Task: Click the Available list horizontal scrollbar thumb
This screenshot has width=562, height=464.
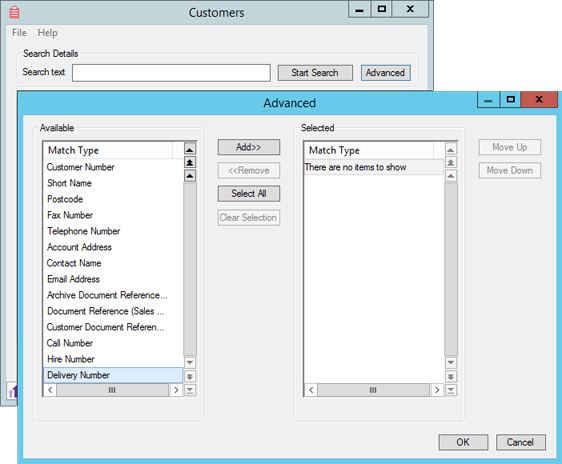Action: click(x=112, y=390)
